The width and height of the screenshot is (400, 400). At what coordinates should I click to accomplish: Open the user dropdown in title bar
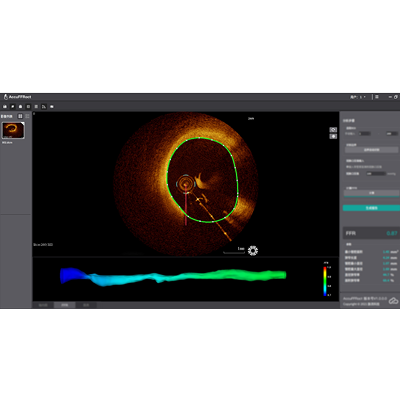(x=359, y=97)
